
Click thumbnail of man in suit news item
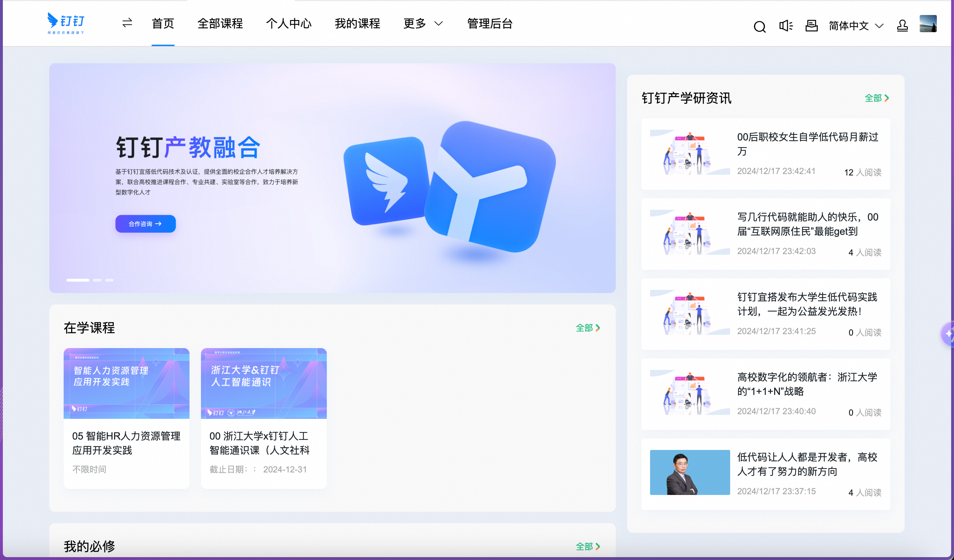click(x=690, y=472)
